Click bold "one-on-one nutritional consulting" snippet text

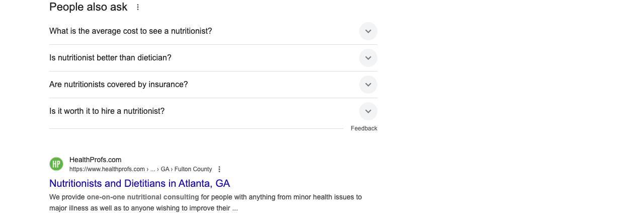tap(143, 197)
